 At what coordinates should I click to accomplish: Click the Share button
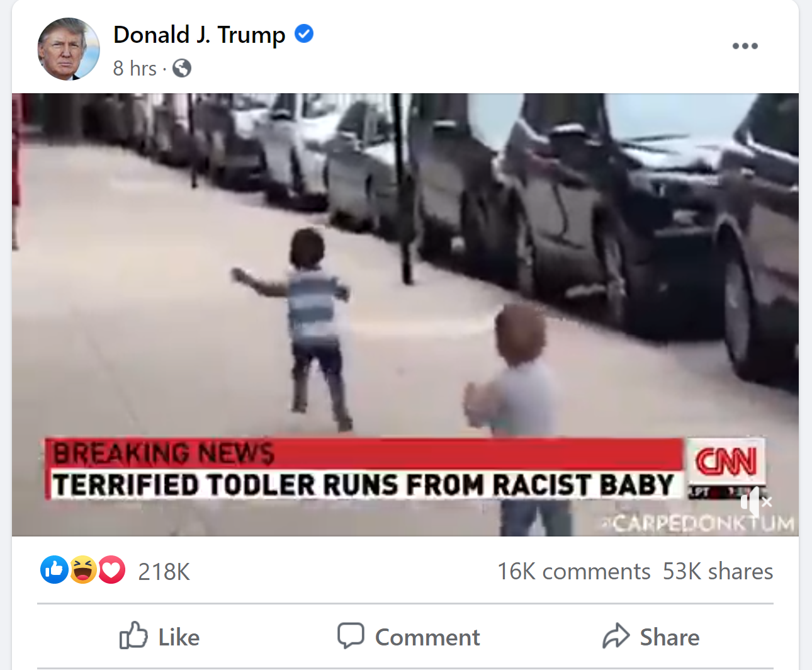[651, 637]
